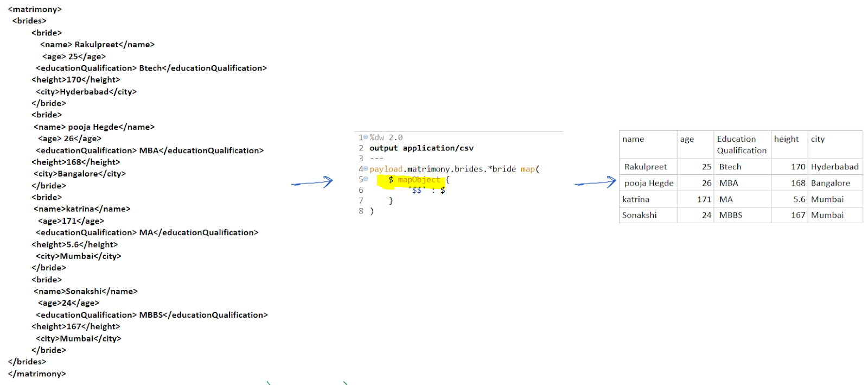Viewport: 868px width, 385px height.
Task: Click the '<age>171</age>' XML line
Action: pyautogui.click(x=71, y=221)
